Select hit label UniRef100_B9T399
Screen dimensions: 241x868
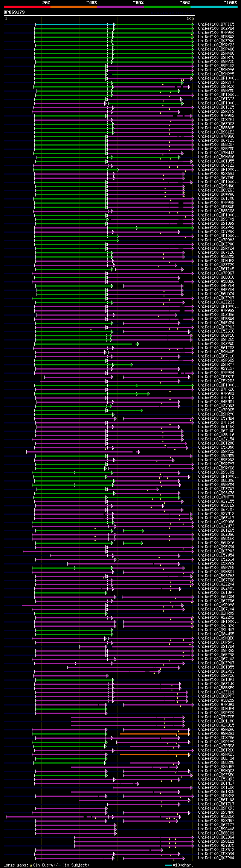click(x=216, y=223)
